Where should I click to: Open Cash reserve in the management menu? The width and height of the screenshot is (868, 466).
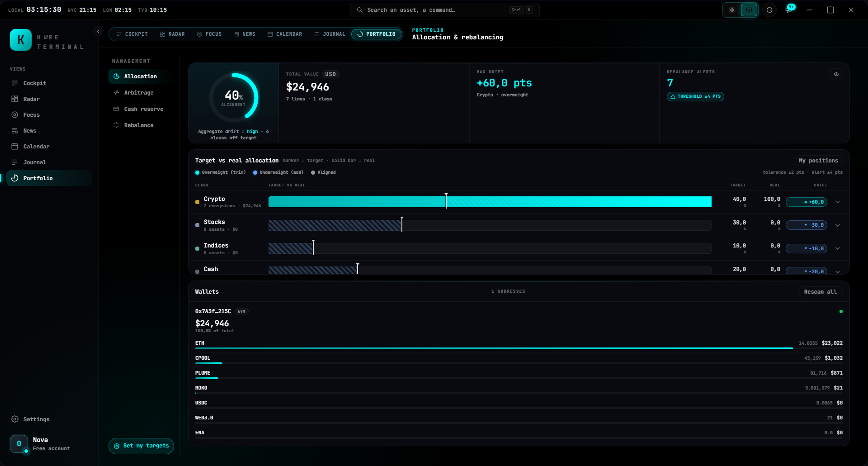point(140,109)
